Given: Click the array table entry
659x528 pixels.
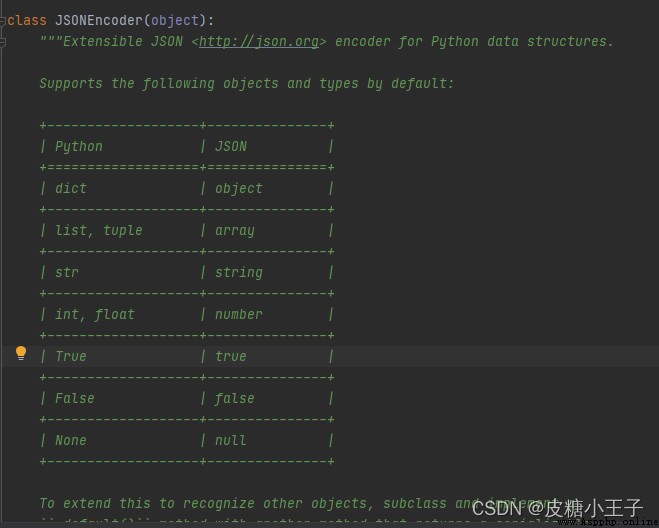Looking at the screenshot, I should (235, 230).
